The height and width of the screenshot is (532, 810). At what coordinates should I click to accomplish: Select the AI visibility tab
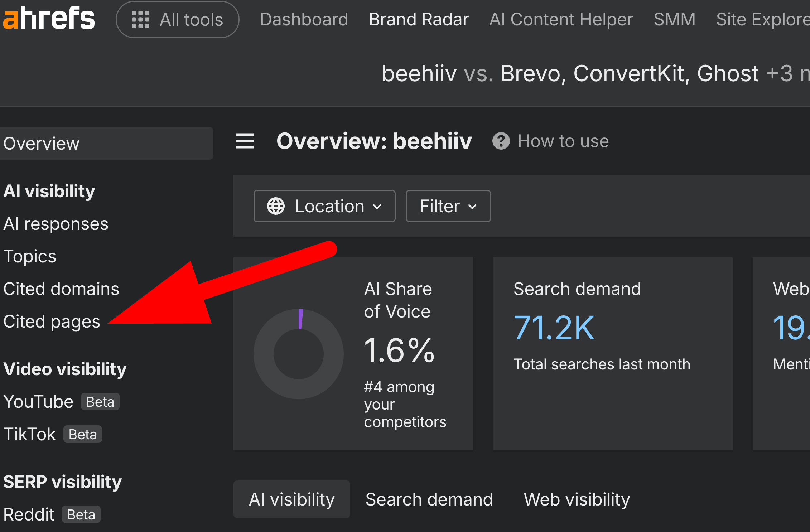point(291,499)
